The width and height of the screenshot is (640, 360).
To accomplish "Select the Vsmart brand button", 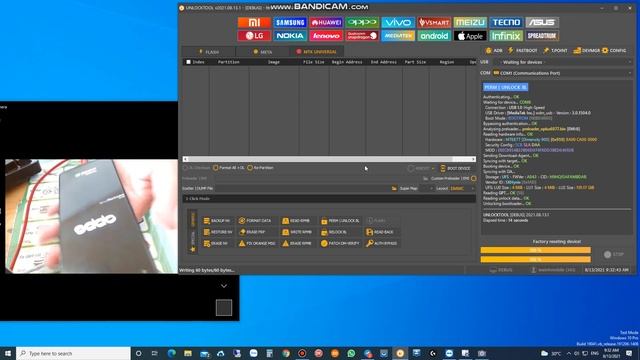I will click(434, 22).
